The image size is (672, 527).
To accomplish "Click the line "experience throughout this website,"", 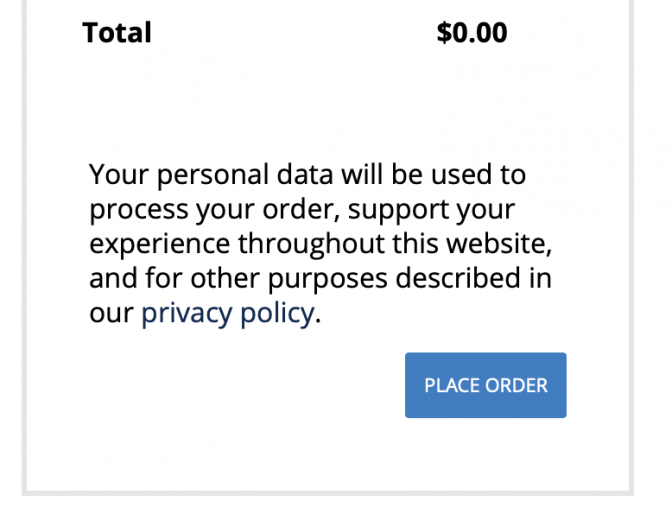I will pyautogui.click(x=320, y=244).
